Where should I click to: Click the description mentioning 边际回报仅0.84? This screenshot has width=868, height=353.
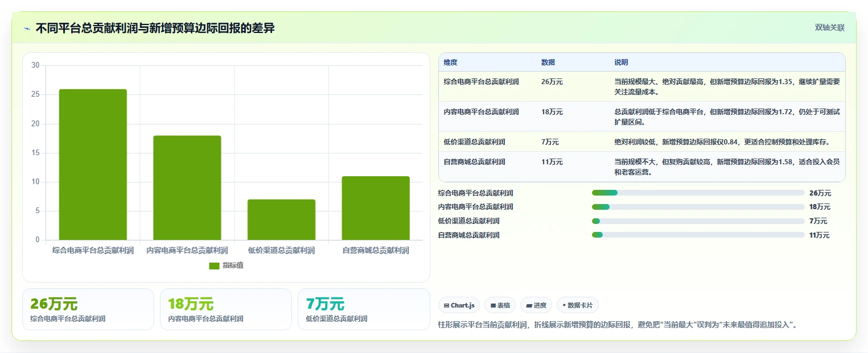coord(722,142)
